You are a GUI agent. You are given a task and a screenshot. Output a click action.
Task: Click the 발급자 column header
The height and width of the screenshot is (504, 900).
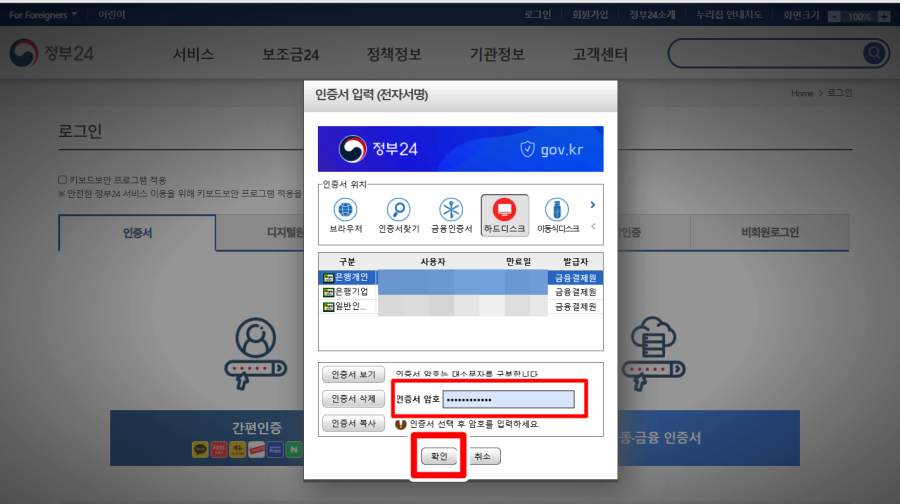[575, 262]
